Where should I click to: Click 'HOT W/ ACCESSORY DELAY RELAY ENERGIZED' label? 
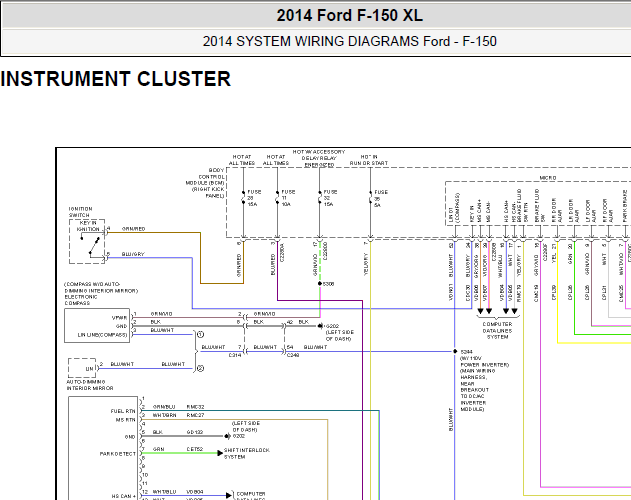click(x=319, y=158)
